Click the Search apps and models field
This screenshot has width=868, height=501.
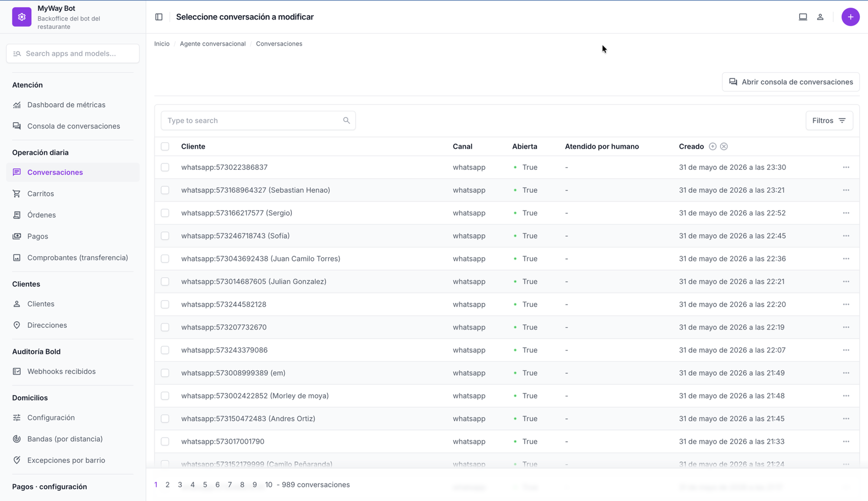coord(73,54)
